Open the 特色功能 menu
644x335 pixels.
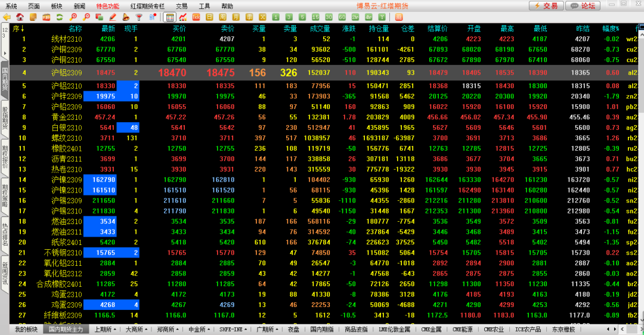108,6
